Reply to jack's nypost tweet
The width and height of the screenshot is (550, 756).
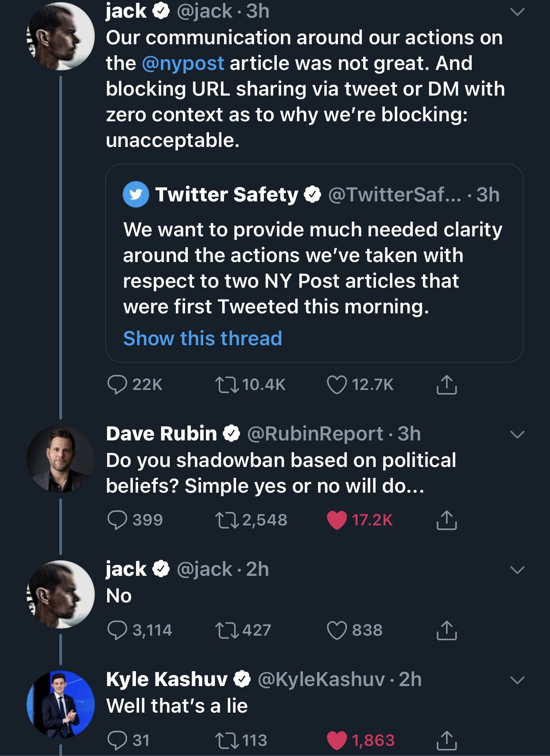pos(117,384)
